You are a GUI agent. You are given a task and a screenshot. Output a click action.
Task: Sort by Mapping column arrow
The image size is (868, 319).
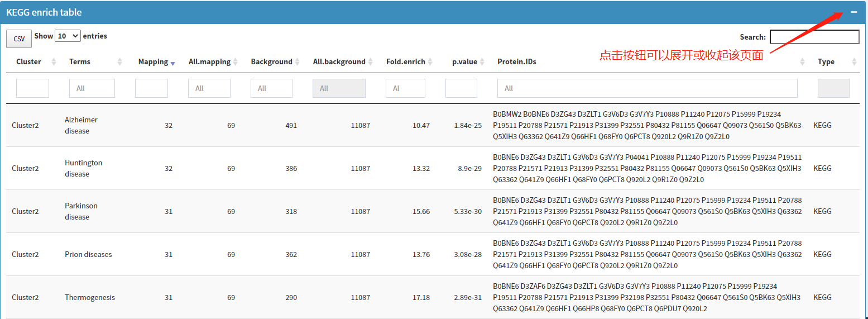pyautogui.click(x=172, y=62)
